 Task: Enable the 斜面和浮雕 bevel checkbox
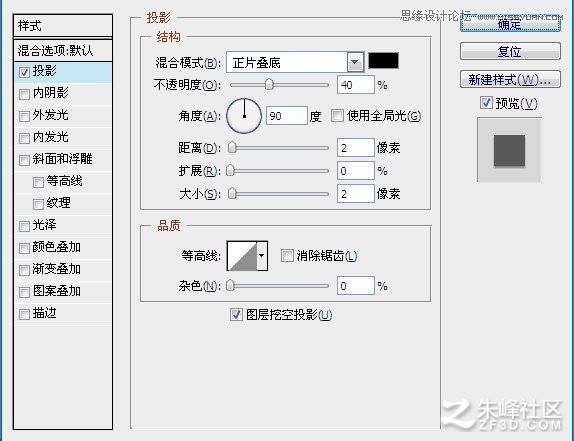(24, 160)
